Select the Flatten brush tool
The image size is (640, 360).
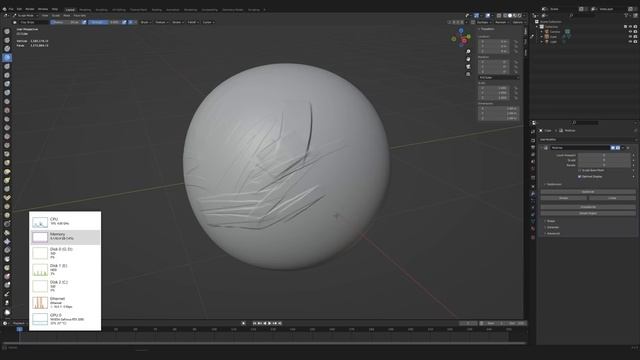click(x=7, y=119)
